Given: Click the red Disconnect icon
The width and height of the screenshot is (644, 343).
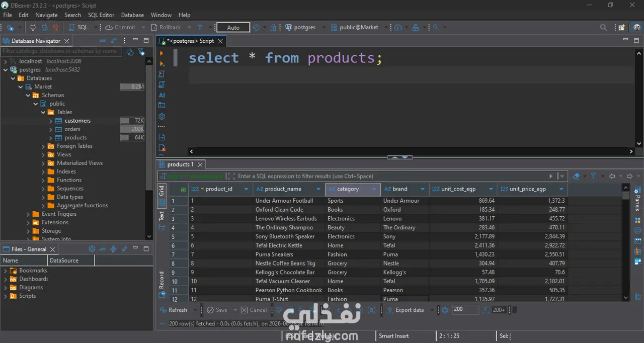Looking at the screenshot, I should [55, 27].
